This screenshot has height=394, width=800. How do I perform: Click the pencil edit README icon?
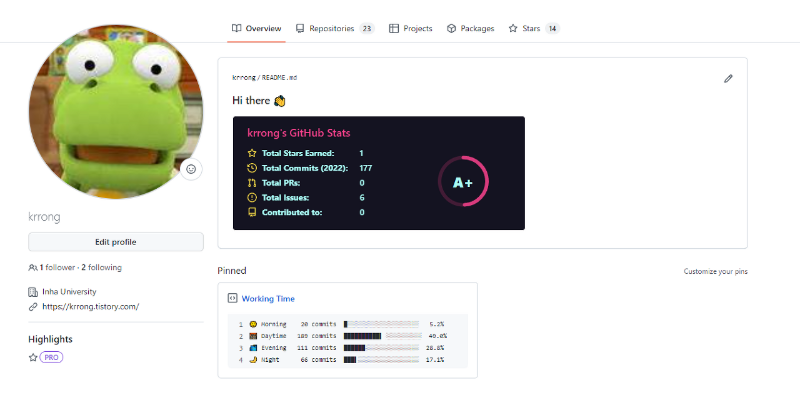tap(728, 79)
